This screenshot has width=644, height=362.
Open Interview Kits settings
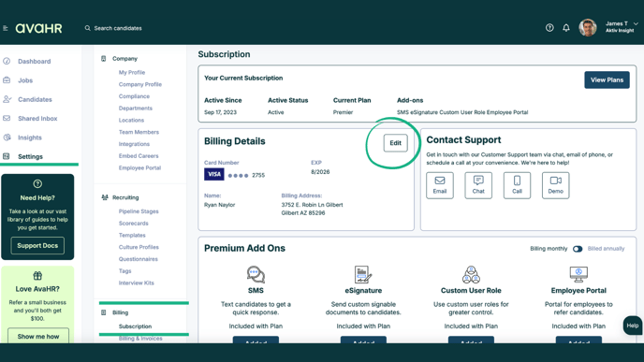137,282
